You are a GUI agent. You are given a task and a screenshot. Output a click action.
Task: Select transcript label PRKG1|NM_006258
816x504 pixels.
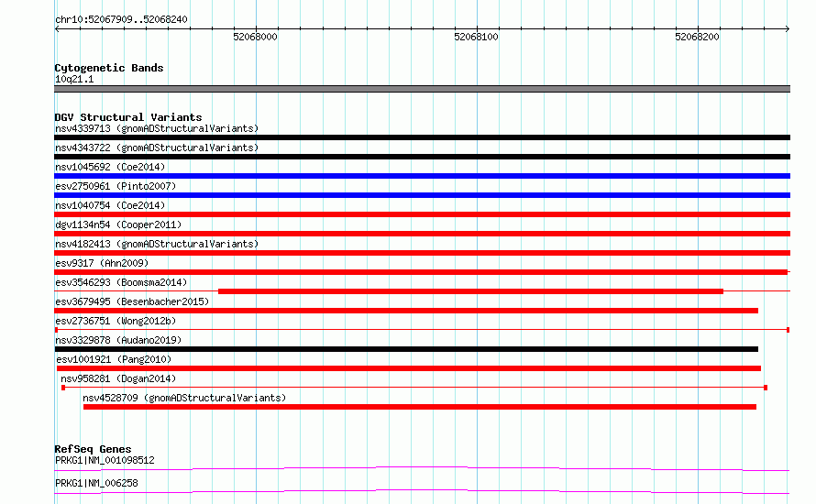pyautogui.click(x=96, y=483)
